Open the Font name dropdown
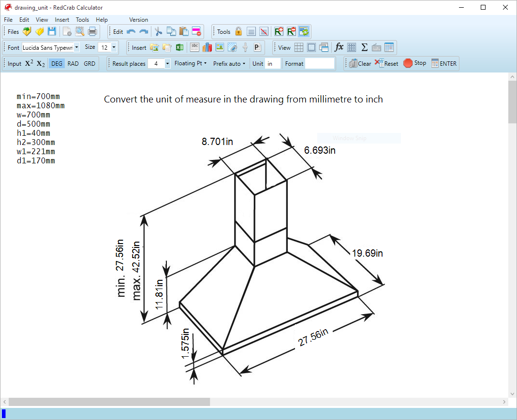Screen dimensions: 517x420 tap(76, 47)
